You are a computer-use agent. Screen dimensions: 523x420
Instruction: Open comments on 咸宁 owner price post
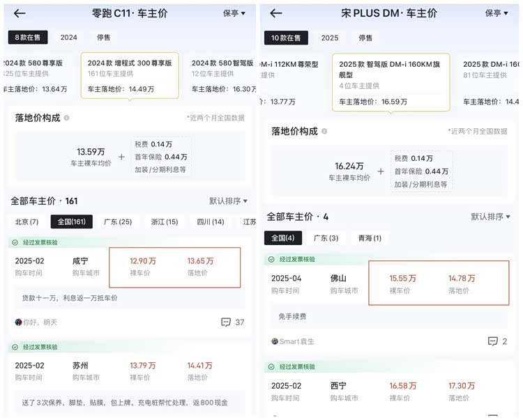232,322
